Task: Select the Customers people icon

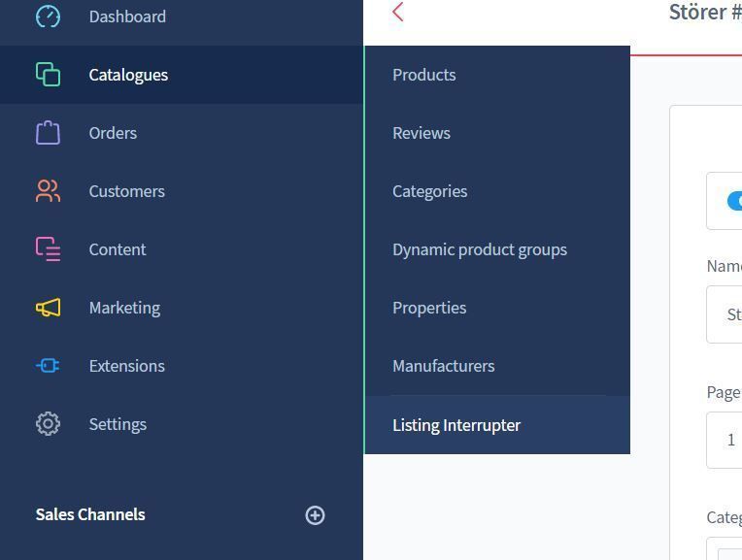Action: pos(48,191)
